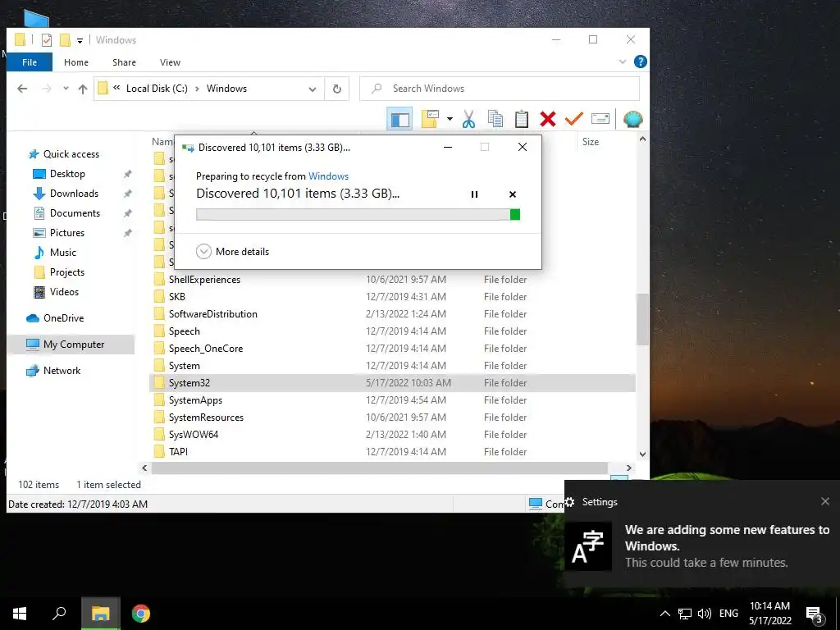The image size is (840, 630).
Task: Click Windows breadcrumb in the address bar
Action: 226,89
